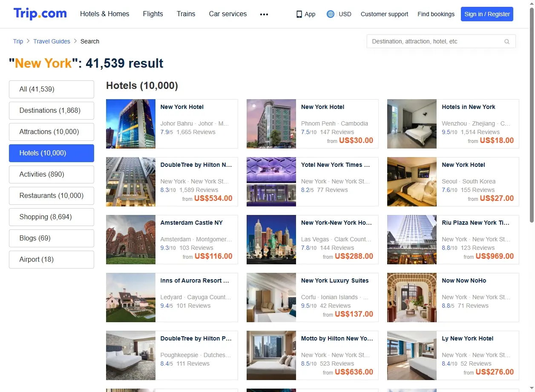Open Amsterdam Castle NY thumbnail

click(131, 240)
